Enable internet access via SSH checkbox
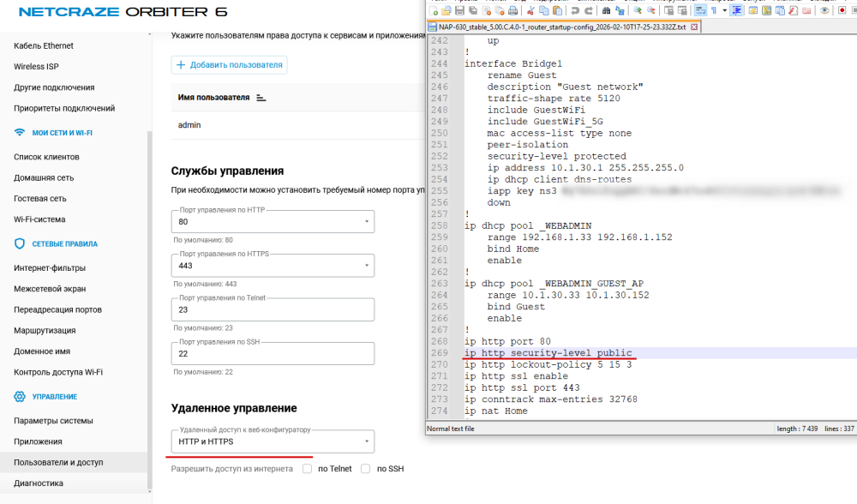Image resolution: width=857 pixels, height=504 pixels. [366, 469]
